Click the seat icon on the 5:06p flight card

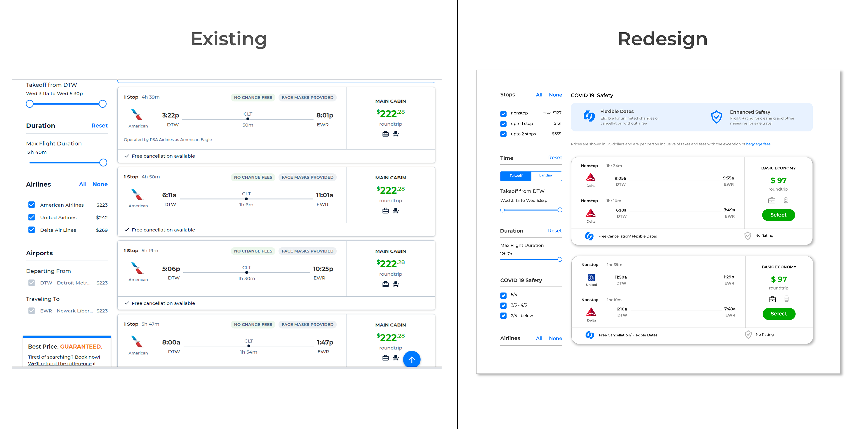coord(396,284)
